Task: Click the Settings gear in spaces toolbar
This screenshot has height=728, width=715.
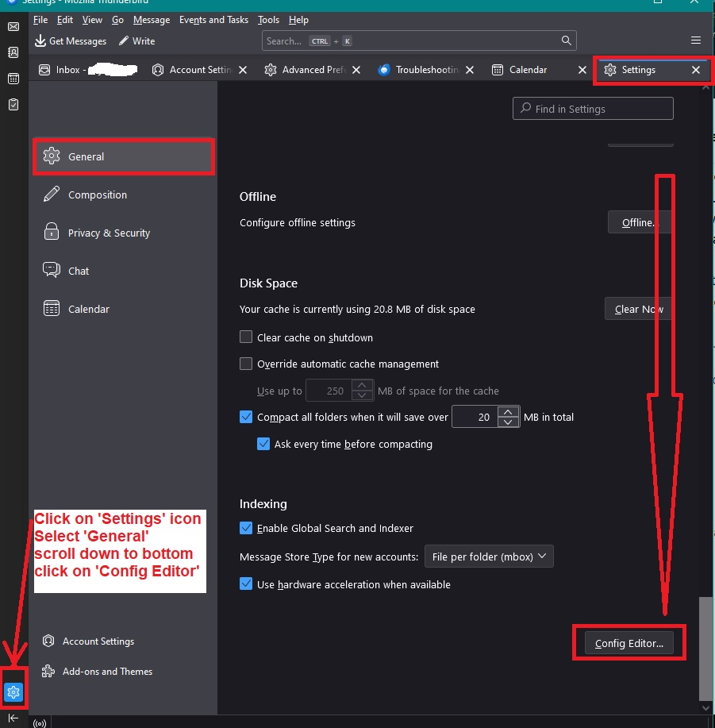Action: pos(13,691)
